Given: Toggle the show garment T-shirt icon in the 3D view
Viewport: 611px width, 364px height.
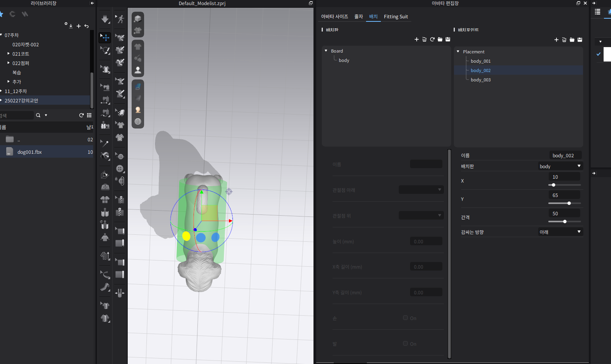Looking at the screenshot, I should click(138, 46).
